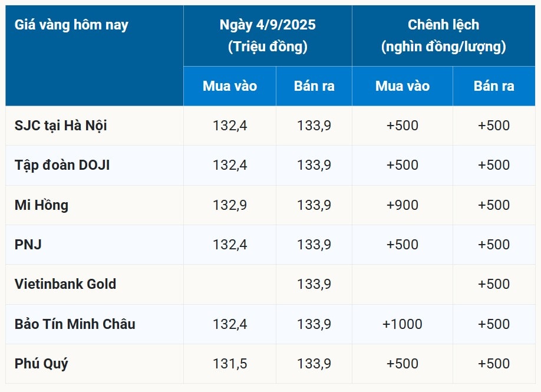Click the empty Vietinbank Gold buy price cell

230,284
